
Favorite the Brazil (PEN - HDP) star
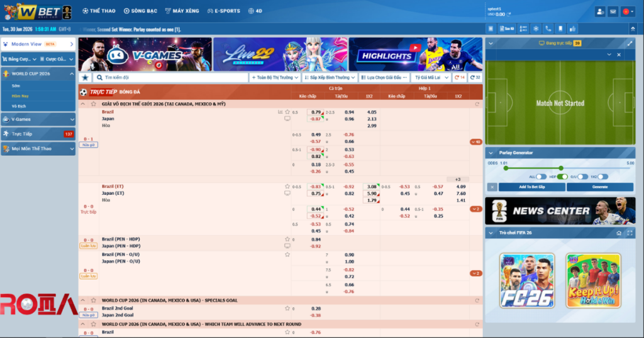(287, 239)
